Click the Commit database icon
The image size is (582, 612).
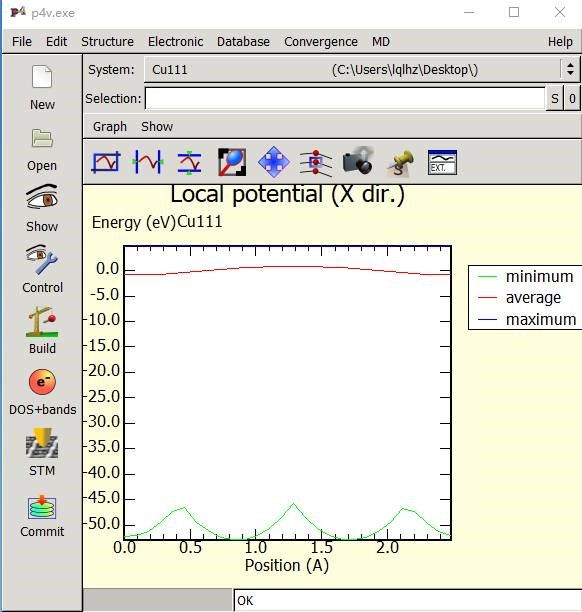tap(42, 507)
